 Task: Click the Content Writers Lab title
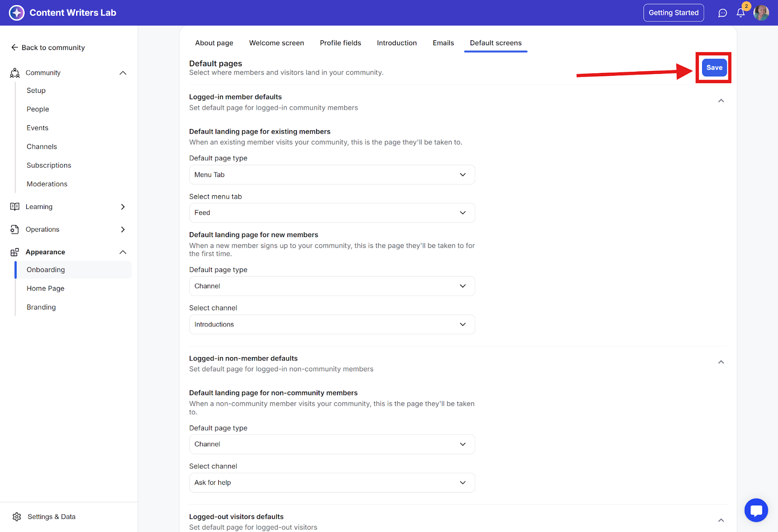point(73,13)
